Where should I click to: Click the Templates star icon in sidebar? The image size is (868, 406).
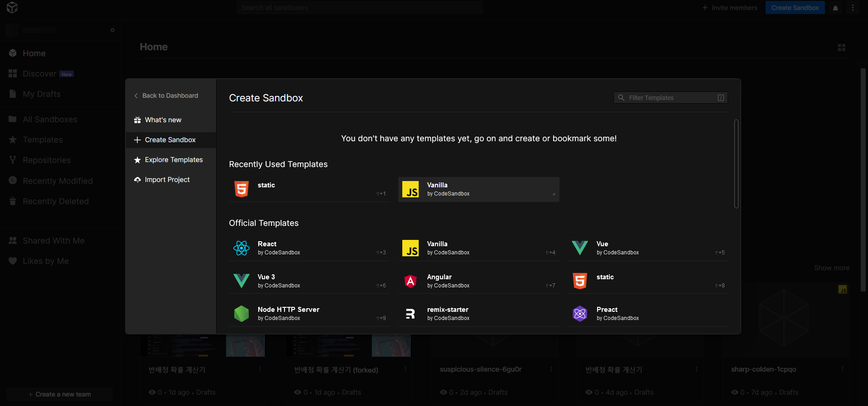[13, 139]
